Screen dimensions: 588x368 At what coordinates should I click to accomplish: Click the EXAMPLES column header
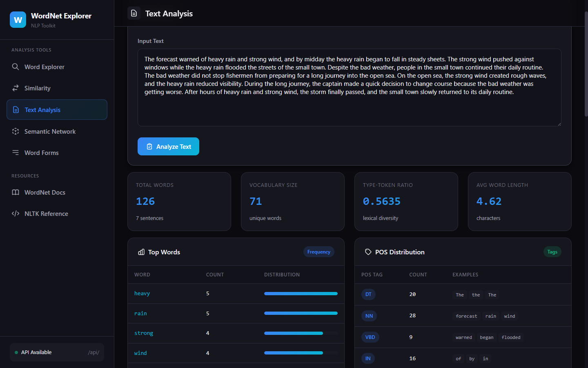click(465, 274)
